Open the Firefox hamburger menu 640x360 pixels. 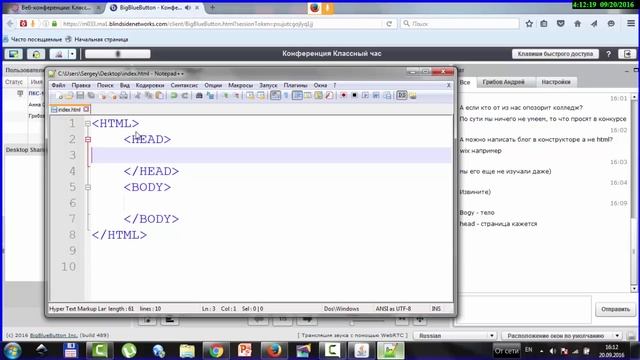click(631, 24)
